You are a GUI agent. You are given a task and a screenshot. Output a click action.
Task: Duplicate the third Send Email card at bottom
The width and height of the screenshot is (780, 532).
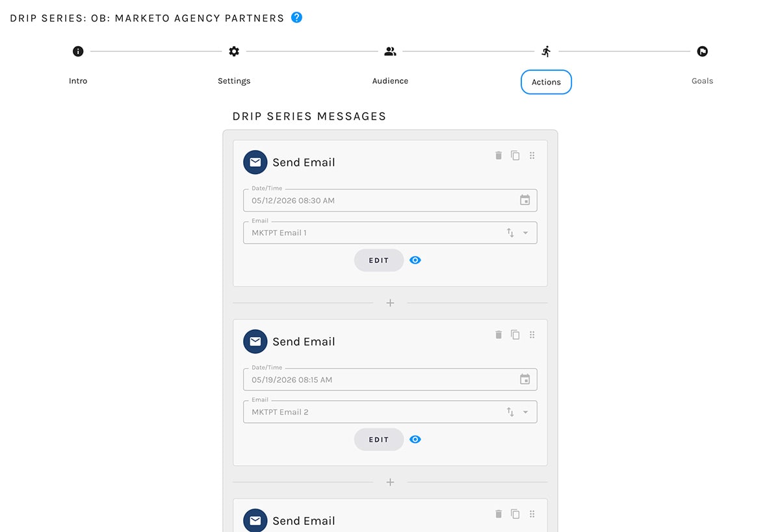tap(515, 514)
